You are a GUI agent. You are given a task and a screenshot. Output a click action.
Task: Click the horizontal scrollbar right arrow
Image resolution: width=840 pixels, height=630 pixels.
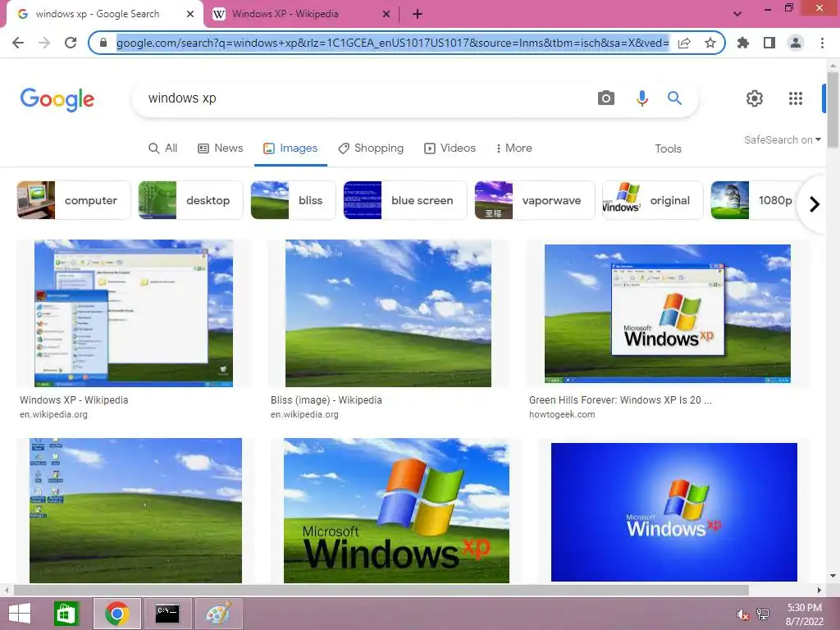click(x=819, y=590)
